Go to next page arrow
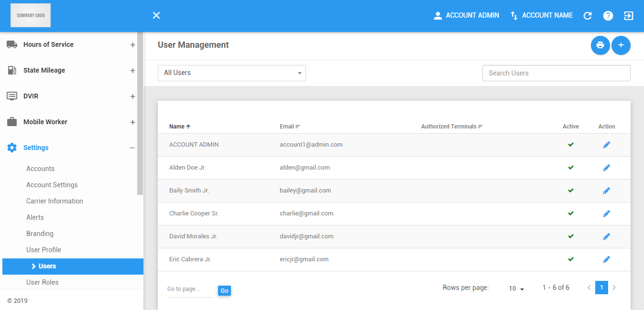Image resolution: width=644 pixels, height=310 pixels. [x=614, y=288]
